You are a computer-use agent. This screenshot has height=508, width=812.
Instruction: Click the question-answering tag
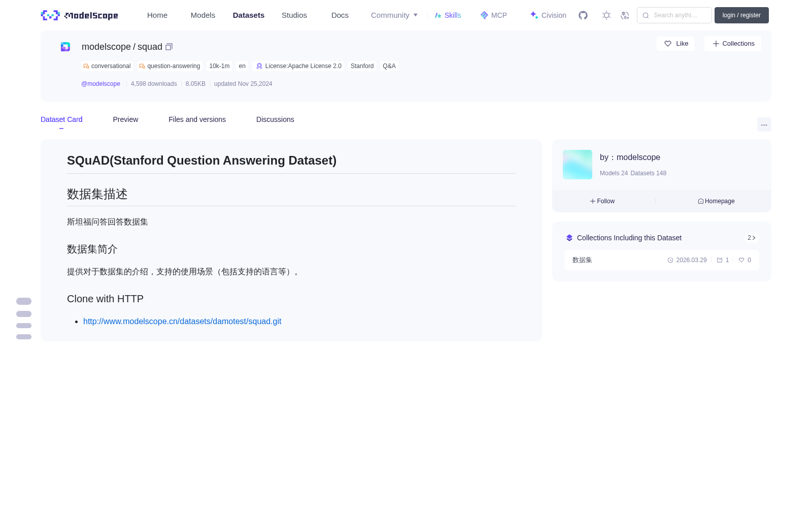tap(170, 66)
